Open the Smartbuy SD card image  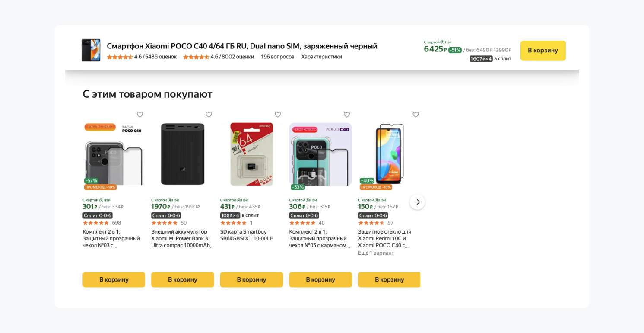[x=251, y=154]
